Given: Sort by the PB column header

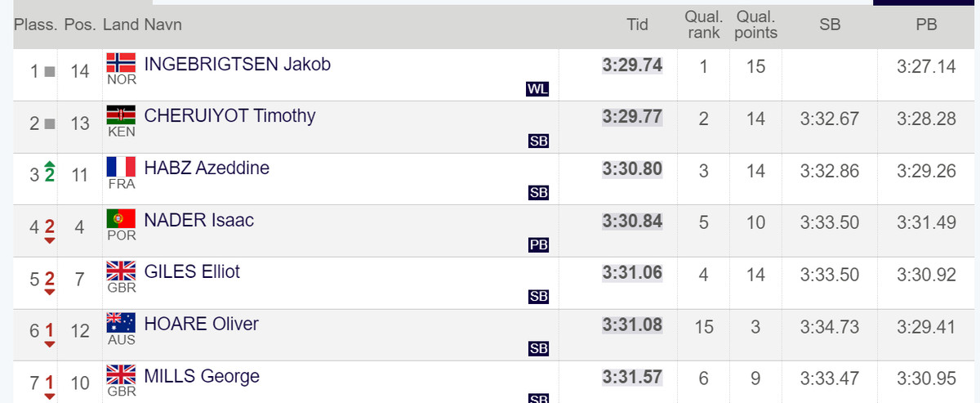Looking at the screenshot, I should point(926,25).
